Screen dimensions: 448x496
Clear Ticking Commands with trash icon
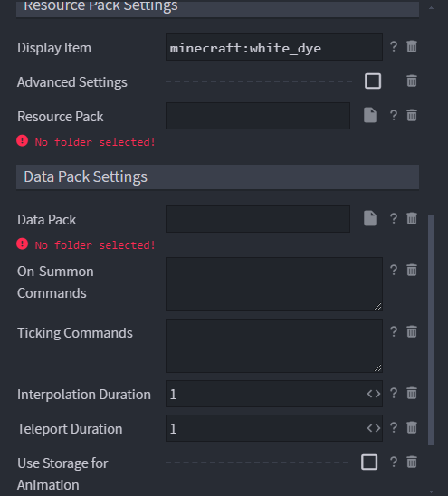click(412, 332)
